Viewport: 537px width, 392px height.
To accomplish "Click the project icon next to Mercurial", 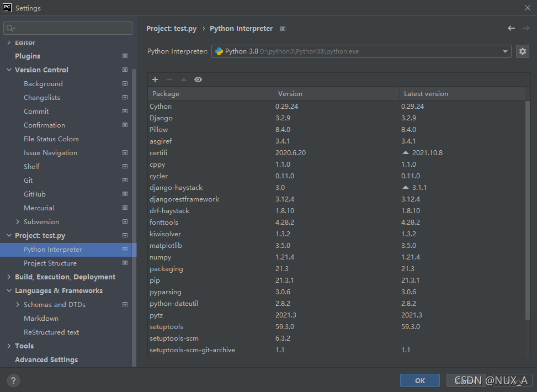I will coord(125,208).
